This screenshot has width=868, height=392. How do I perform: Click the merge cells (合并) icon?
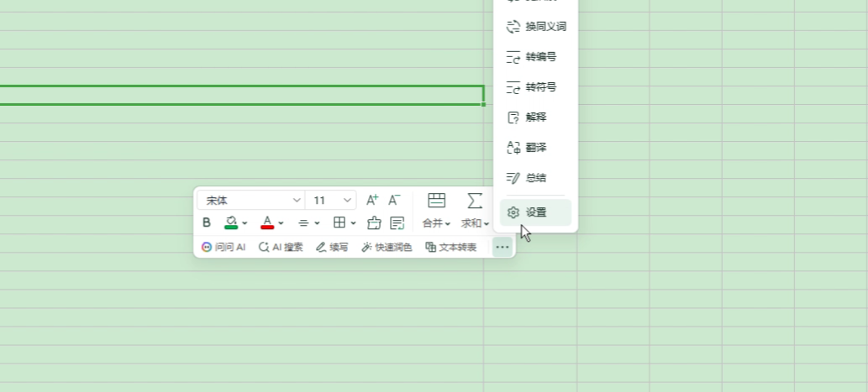click(x=436, y=201)
